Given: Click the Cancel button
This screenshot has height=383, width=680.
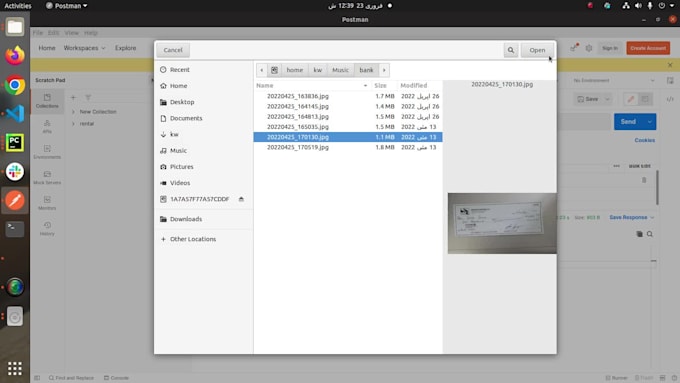Looking at the screenshot, I should pos(173,50).
